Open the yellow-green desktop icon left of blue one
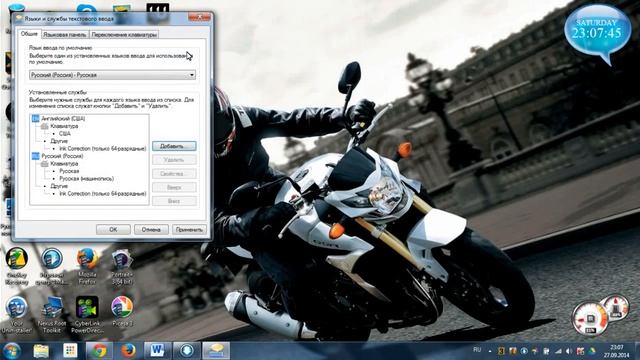The image size is (640, 360). point(16,266)
